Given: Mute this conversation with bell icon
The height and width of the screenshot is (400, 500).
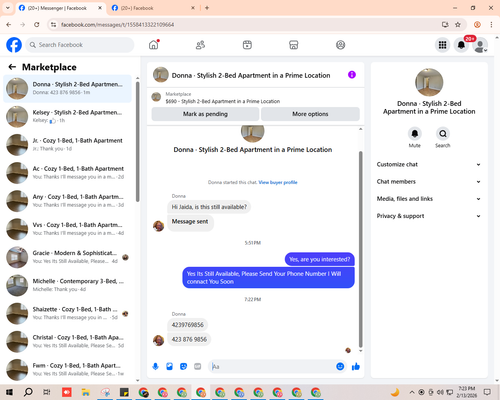Looking at the screenshot, I should [x=415, y=134].
